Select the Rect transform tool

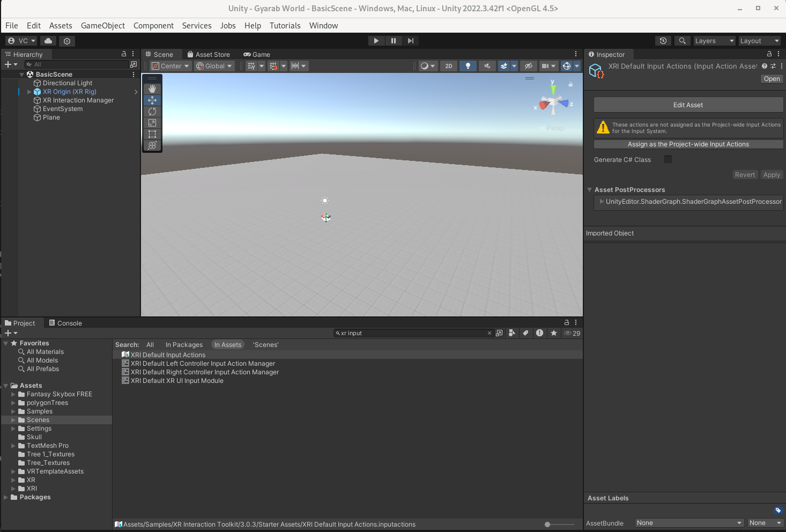[152, 134]
